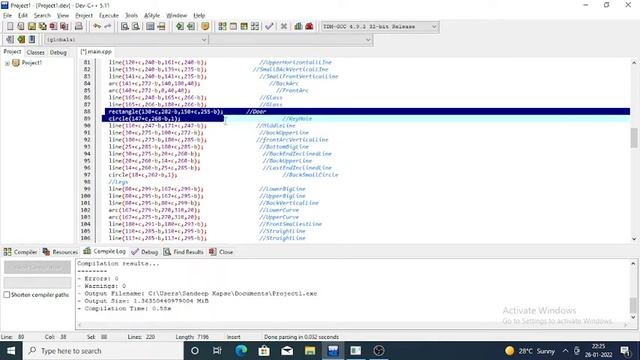Close the bottom panel with Close tab
The width and height of the screenshot is (640, 360).
221,252
